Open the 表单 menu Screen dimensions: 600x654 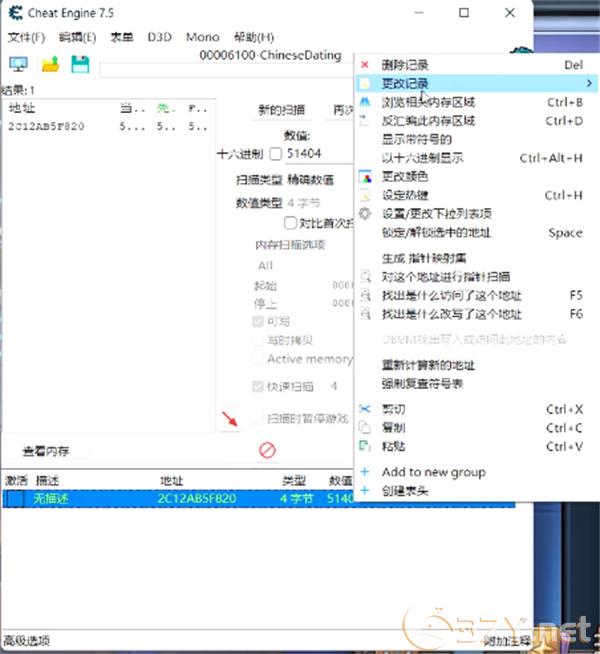[121, 37]
